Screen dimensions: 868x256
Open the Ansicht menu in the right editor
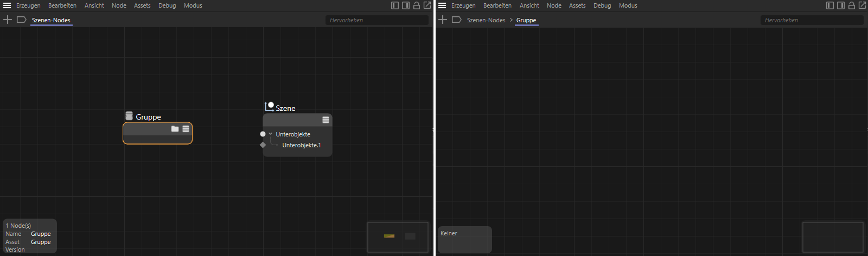tap(529, 5)
